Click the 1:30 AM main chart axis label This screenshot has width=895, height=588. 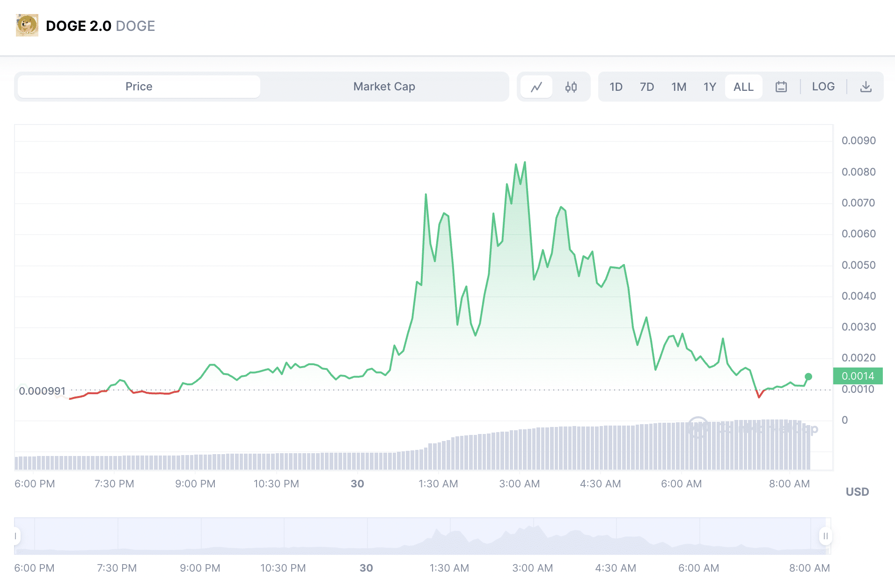438,484
